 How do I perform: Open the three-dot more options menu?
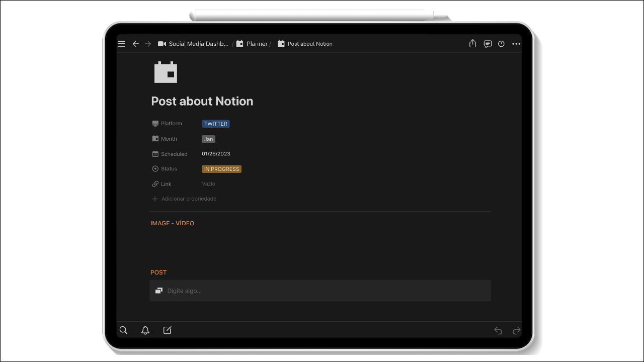coord(516,44)
